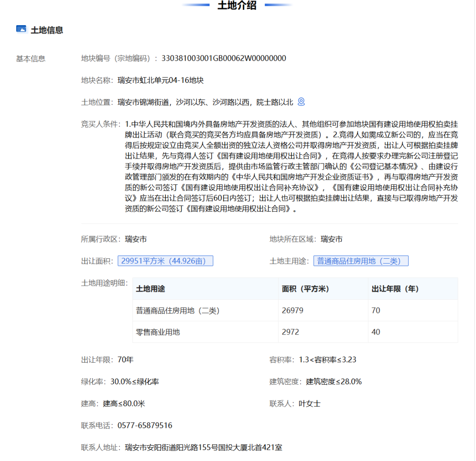Select the 普通商品住房用地（二类） table row cell
The image size is (476, 461).
pos(178,310)
